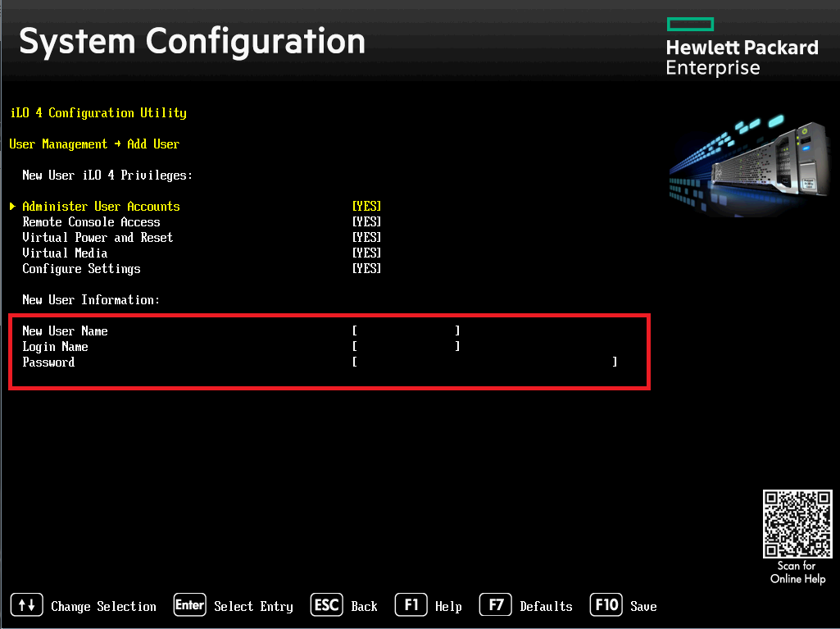
Task: Select the Virtual Power and Reset privilege
Action: 98,238
